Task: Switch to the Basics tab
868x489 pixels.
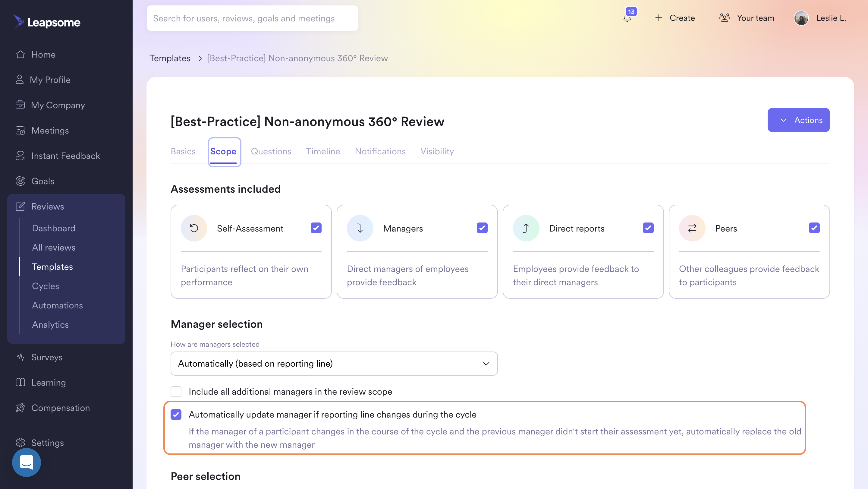Action: point(183,151)
